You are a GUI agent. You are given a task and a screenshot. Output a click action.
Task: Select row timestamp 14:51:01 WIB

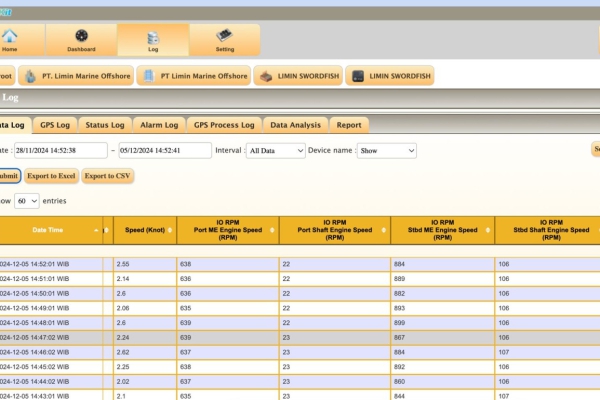tap(34, 279)
